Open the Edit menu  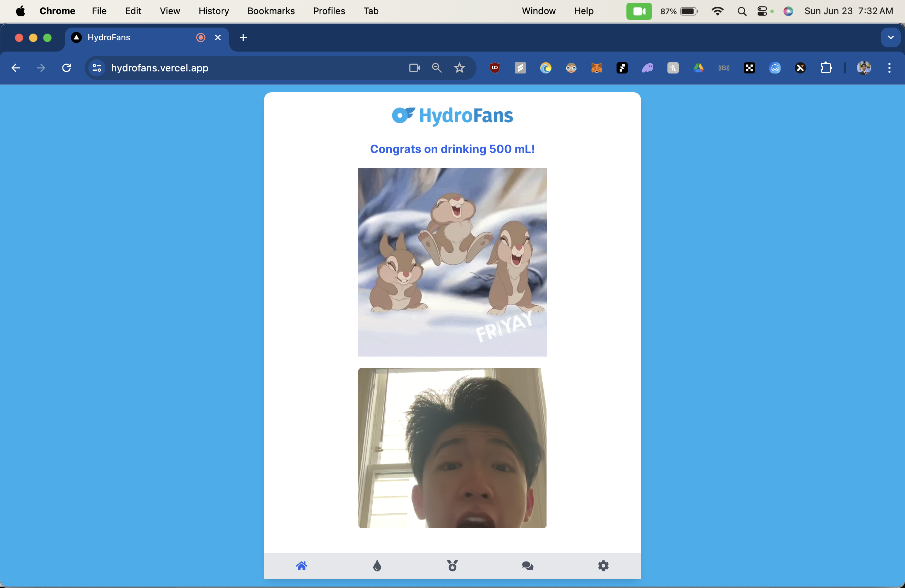(x=133, y=11)
